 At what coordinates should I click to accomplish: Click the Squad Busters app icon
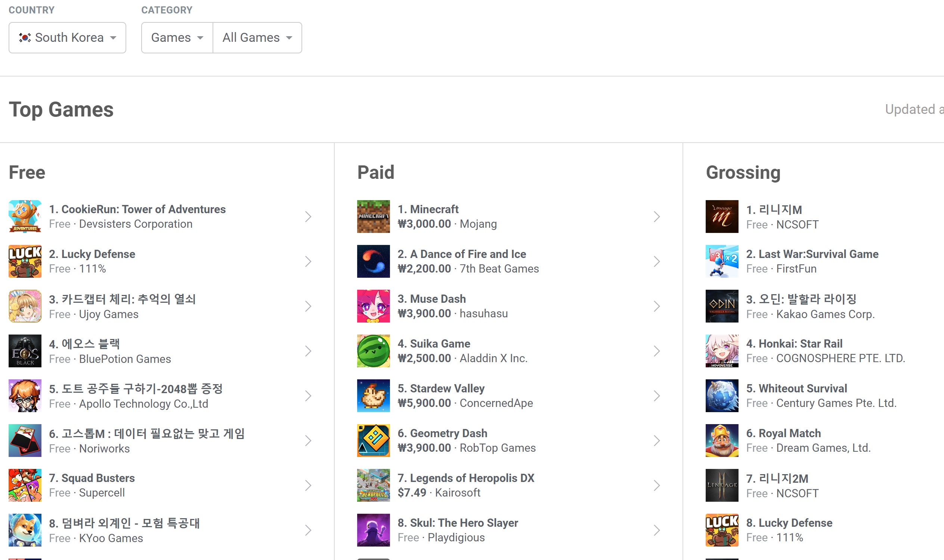pyautogui.click(x=25, y=485)
